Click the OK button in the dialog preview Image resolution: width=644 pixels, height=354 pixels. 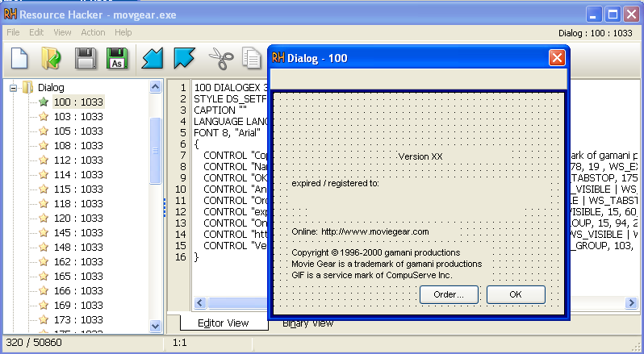(x=516, y=294)
